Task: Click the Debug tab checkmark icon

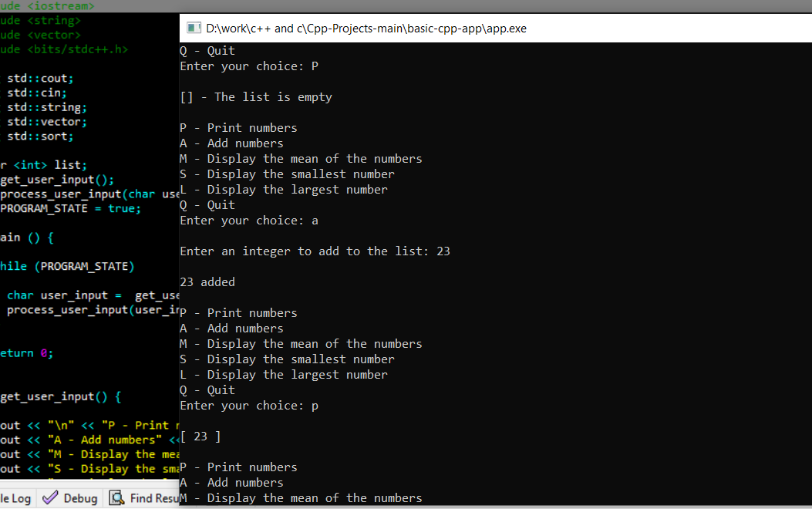Action: [x=49, y=497]
